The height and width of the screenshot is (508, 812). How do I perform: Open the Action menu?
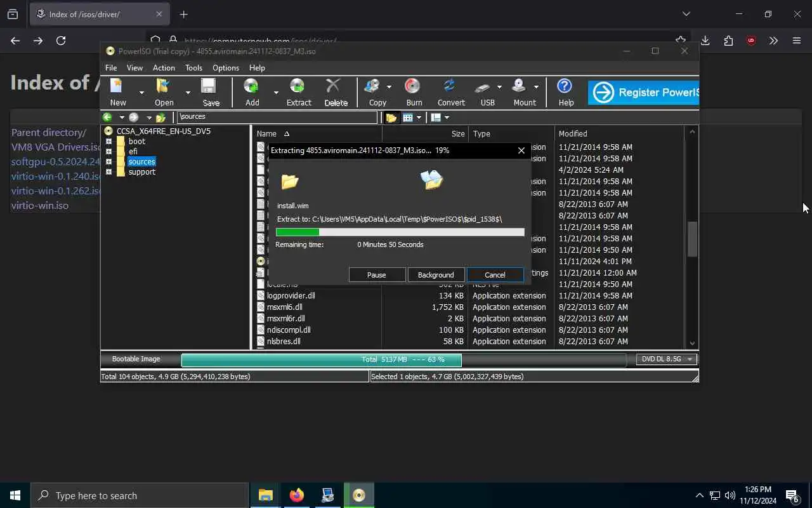pos(164,68)
